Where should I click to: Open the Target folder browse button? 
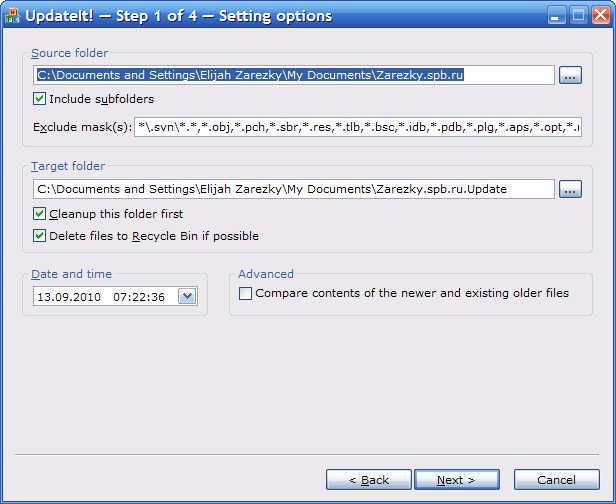click(x=570, y=189)
